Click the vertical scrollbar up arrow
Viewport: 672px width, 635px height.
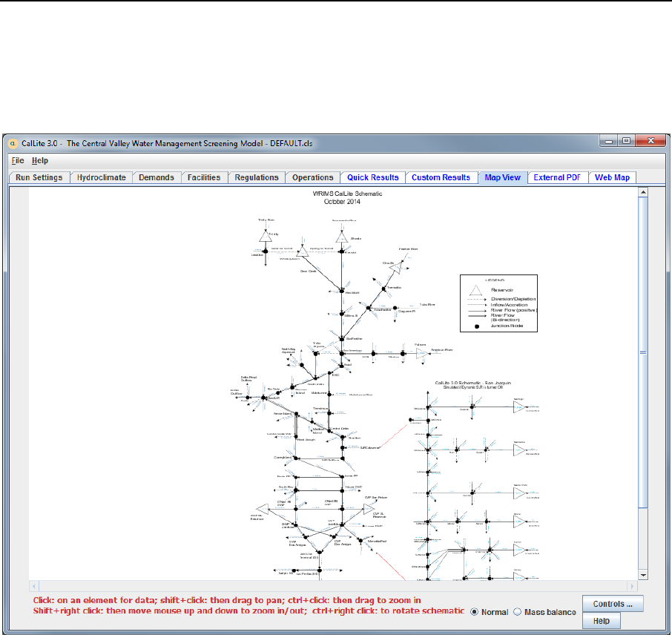(643, 193)
